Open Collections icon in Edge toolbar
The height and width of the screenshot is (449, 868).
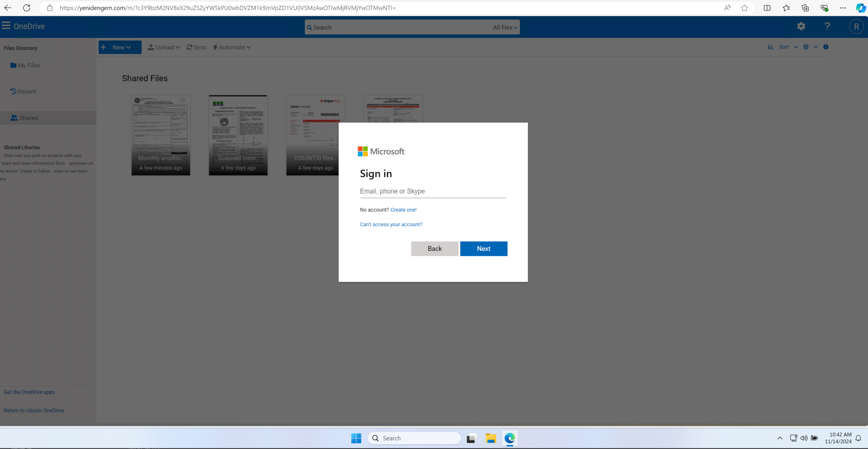click(805, 8)
